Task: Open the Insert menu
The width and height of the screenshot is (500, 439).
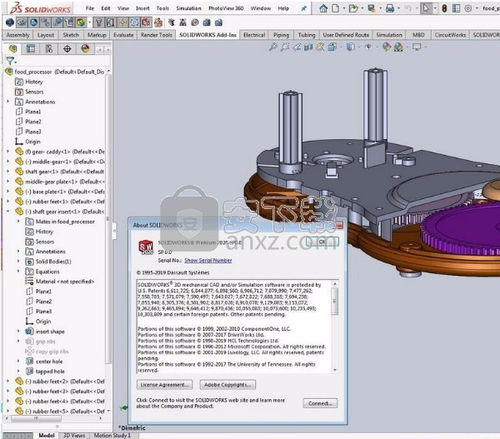Action: click(143, 8)
